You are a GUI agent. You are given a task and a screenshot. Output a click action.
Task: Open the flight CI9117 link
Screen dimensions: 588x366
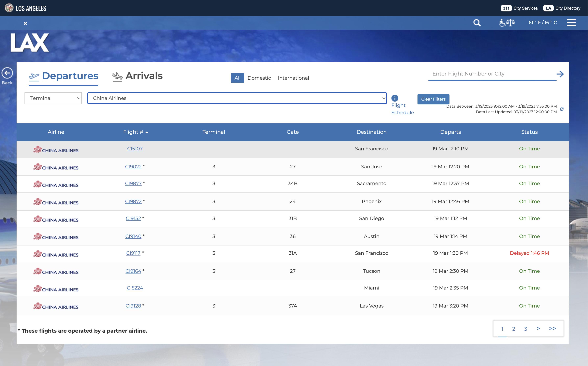[x=133, y=253]
